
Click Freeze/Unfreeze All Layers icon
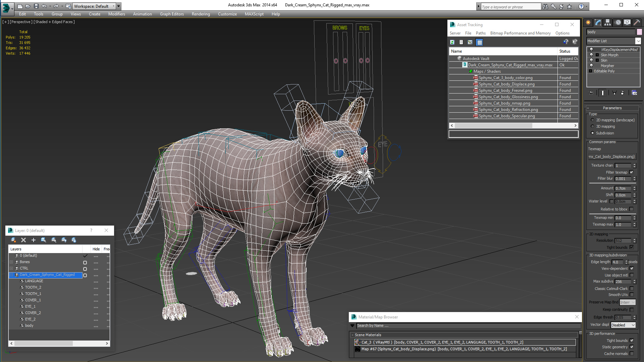(74, 240)
